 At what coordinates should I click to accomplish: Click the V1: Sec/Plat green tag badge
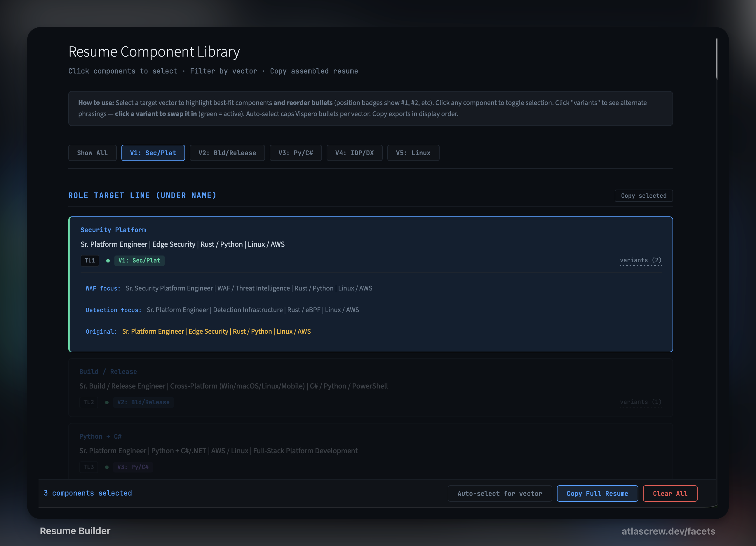click(x=139, y=260)
